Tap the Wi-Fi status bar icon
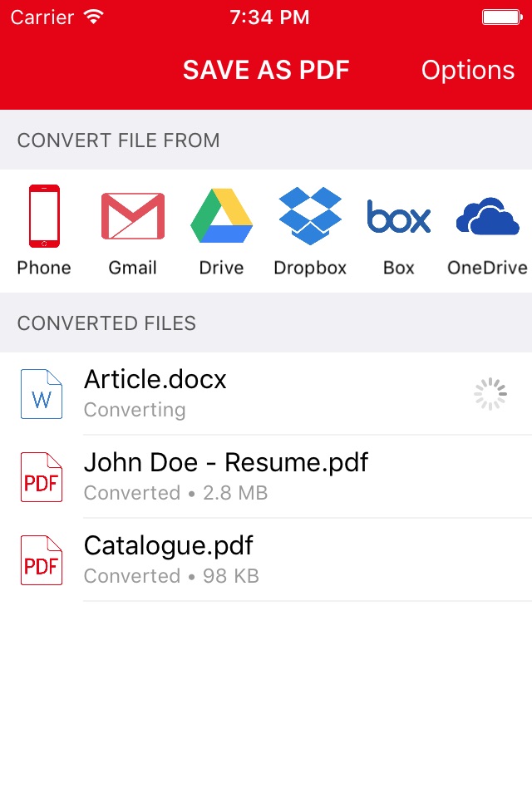 point(94,17)
